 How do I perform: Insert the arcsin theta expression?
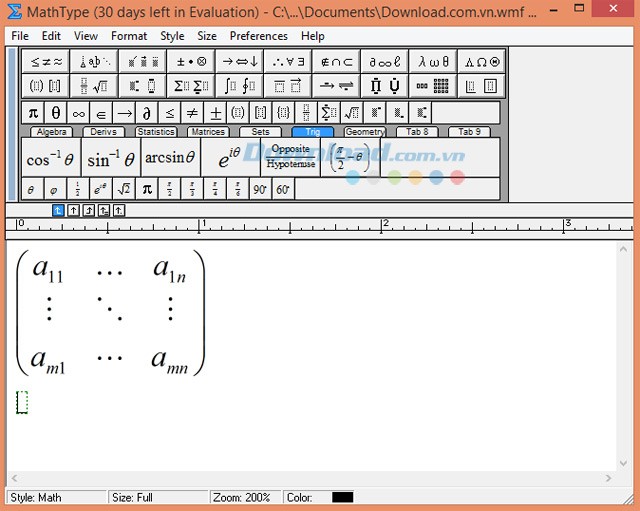171,158
